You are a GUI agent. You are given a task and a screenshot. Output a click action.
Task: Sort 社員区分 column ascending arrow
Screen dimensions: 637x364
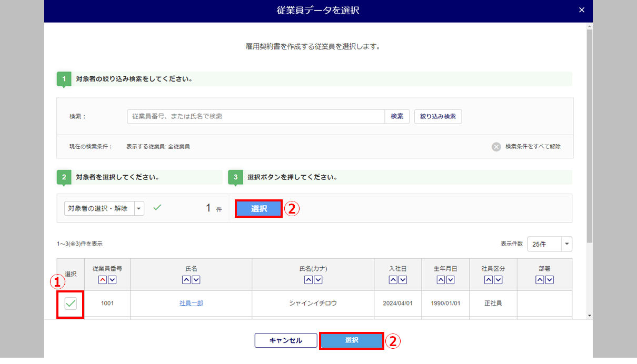(488, 280)
